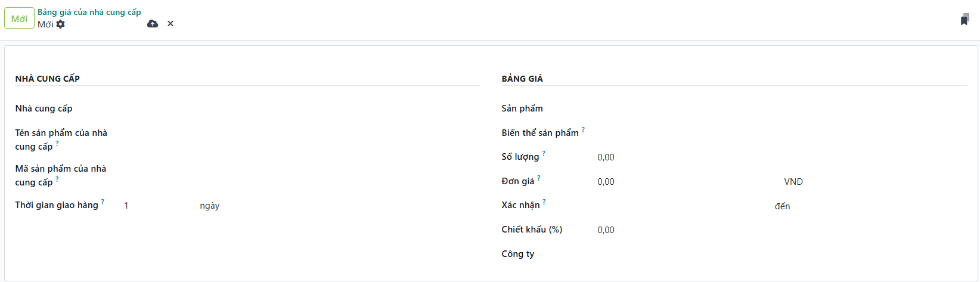Click the Số lượng value field
The height and width of the screenshot is (282, 980).
[x=781, y=157]
